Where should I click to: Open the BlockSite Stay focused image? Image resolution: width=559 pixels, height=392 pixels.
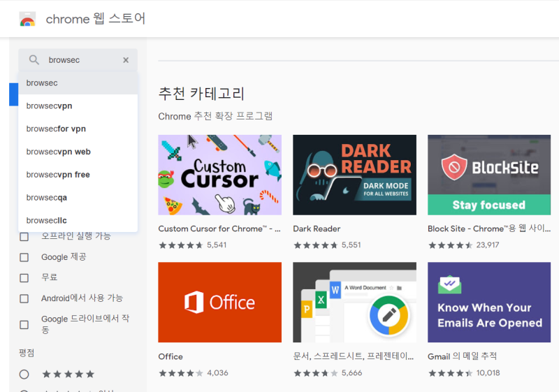click(489, 175)
